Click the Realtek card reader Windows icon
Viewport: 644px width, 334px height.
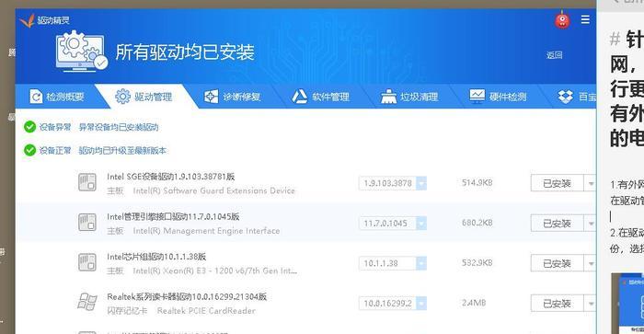87,302
